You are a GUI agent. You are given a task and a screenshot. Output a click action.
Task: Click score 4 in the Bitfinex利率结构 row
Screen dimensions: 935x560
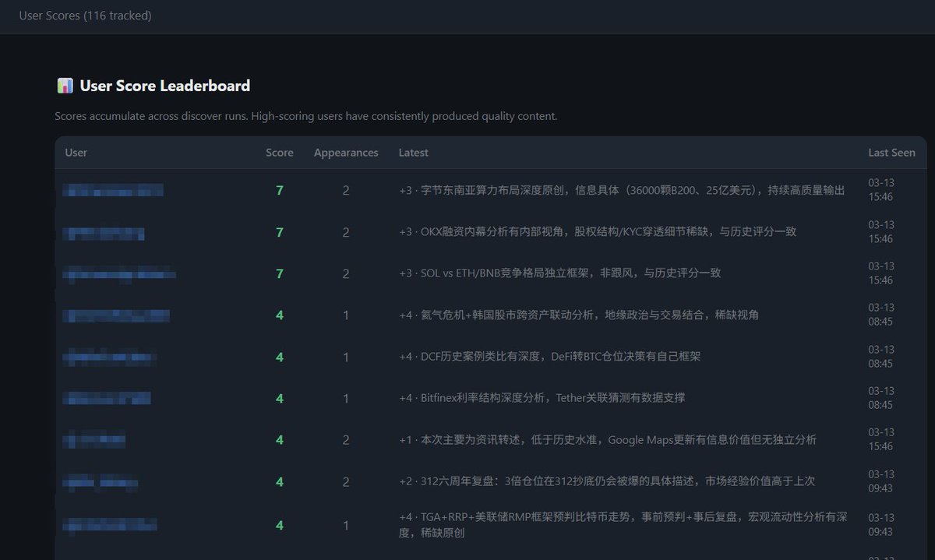[x=280, y=398]
